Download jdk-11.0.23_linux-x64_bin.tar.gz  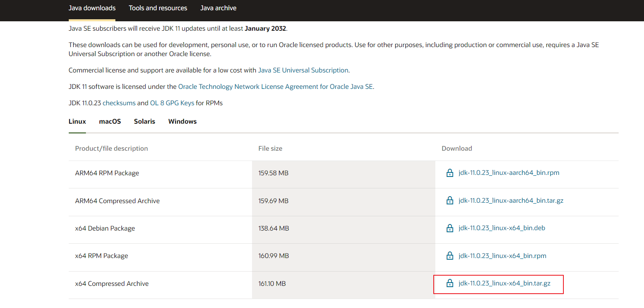[x=504, y=283]
